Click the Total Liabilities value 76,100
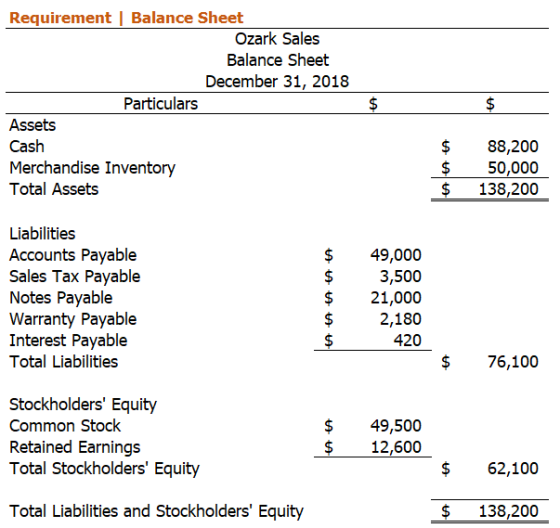The height and width of the screenshot is (528, 560). click(x=513, y=362)
